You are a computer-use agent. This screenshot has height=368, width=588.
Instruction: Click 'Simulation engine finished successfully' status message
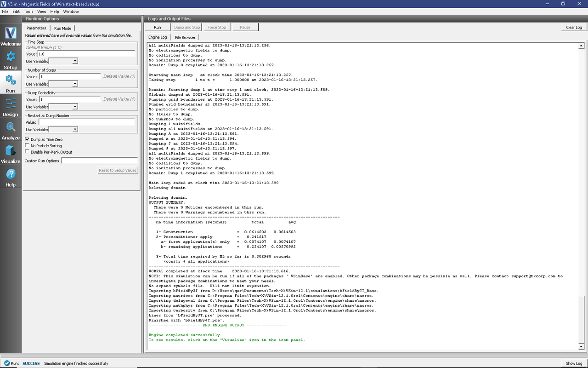pyautogui.click(x=76, y=363)
